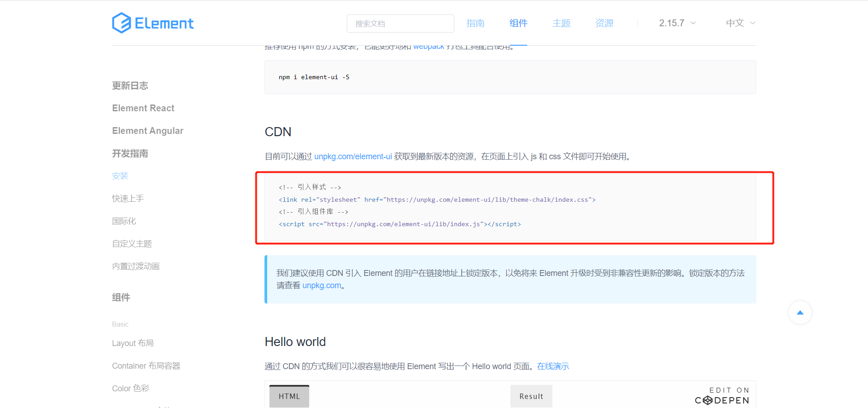Open the unpkg.com/element-ui link
The image size is (868, 408).
pyautogui.click(x=353, y=156)
